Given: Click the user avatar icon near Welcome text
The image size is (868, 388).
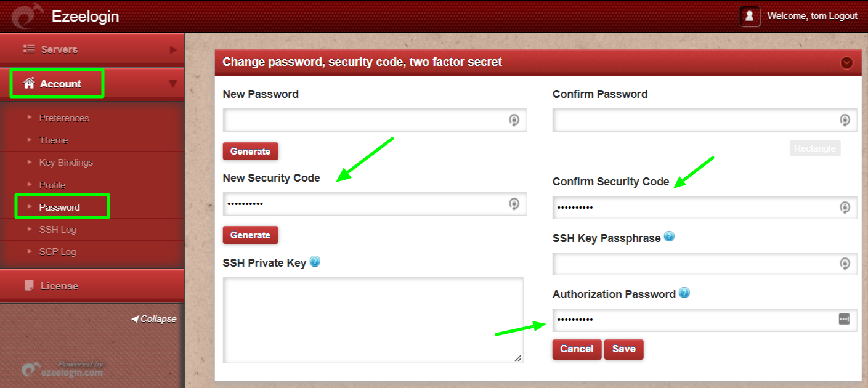Looking at the screenshot, I should point(750,17).
